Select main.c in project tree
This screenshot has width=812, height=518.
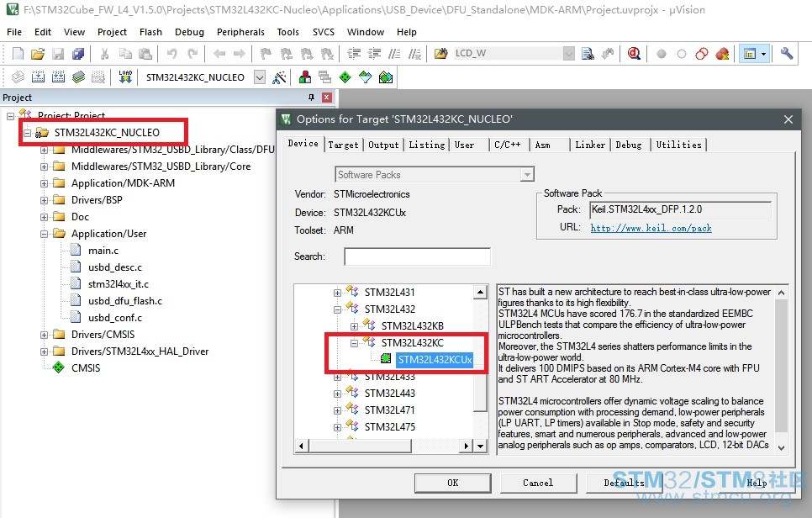103,251
